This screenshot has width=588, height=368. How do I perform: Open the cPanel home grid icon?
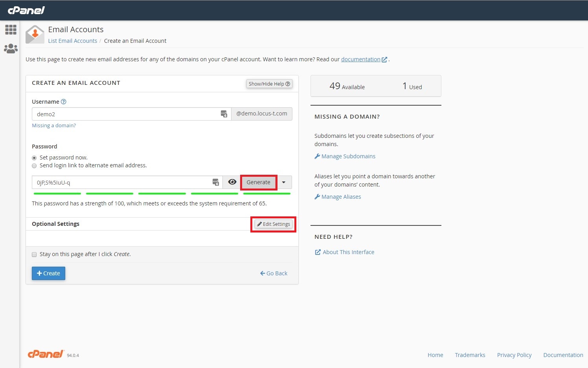11,29
